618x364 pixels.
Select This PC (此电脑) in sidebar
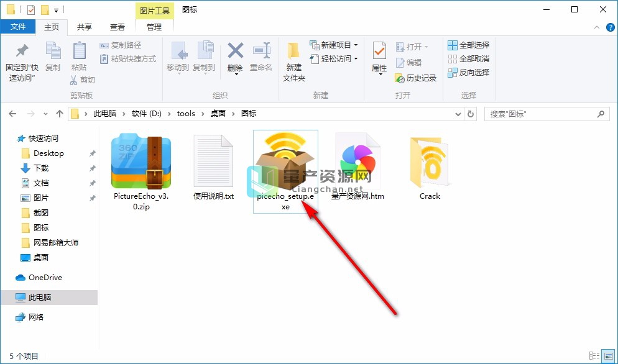pyautogui.click(x=49, y=298)
